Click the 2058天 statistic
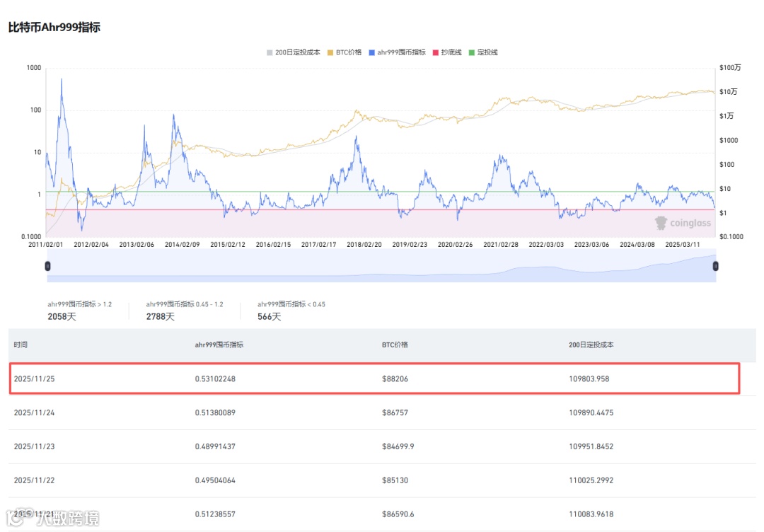The height and width of the screenshot is (532, 764). click(62, 317)
